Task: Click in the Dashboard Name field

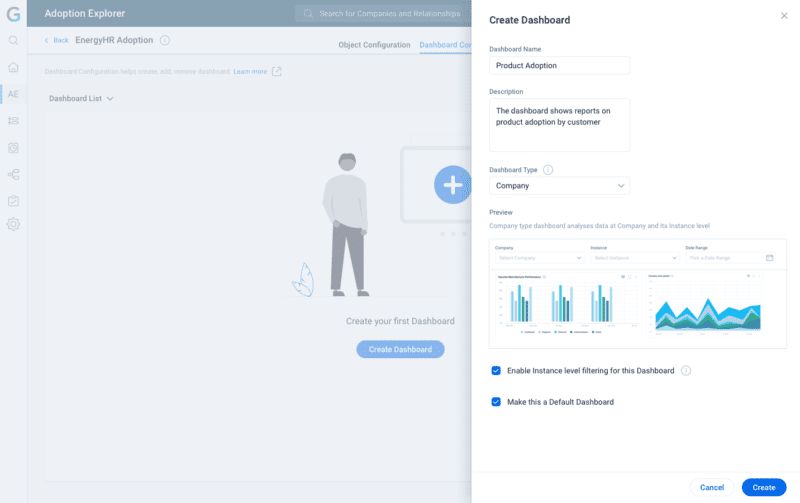Action: [559, 65]
